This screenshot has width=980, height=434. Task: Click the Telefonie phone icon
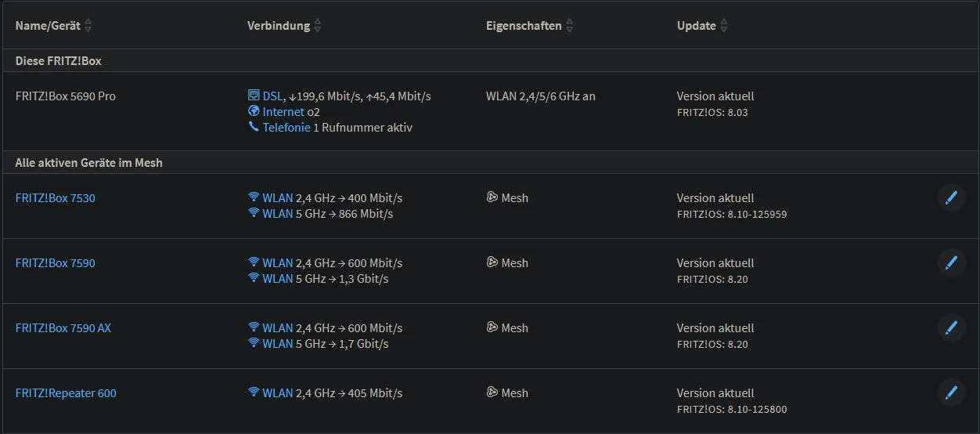tap(254, 127)
